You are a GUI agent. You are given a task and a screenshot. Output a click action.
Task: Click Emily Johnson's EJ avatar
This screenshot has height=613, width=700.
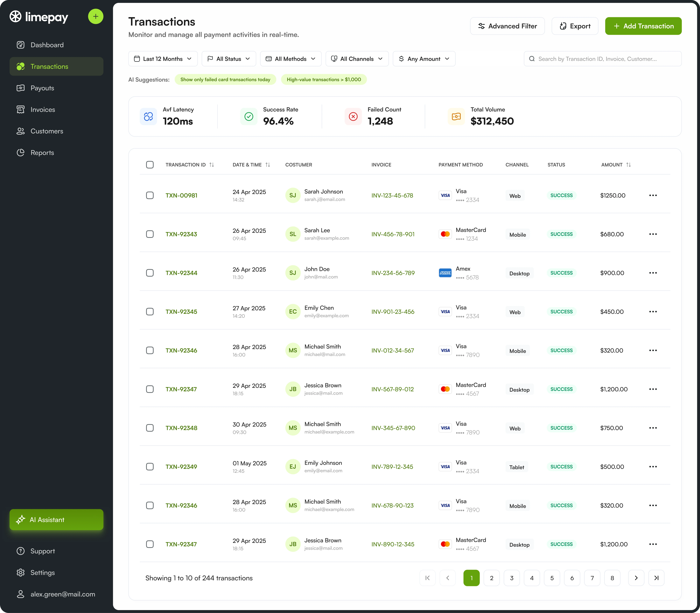(x=293, y=467)
